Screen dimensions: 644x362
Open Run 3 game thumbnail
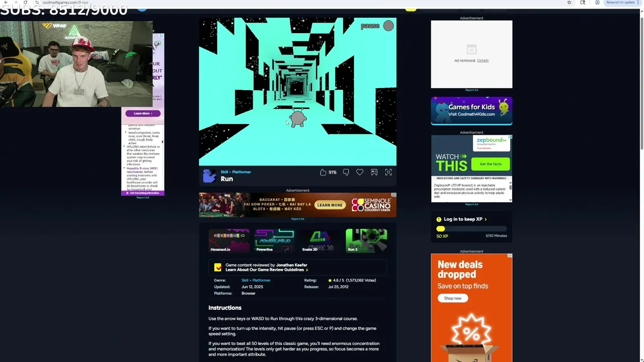[x=366, y=241]
